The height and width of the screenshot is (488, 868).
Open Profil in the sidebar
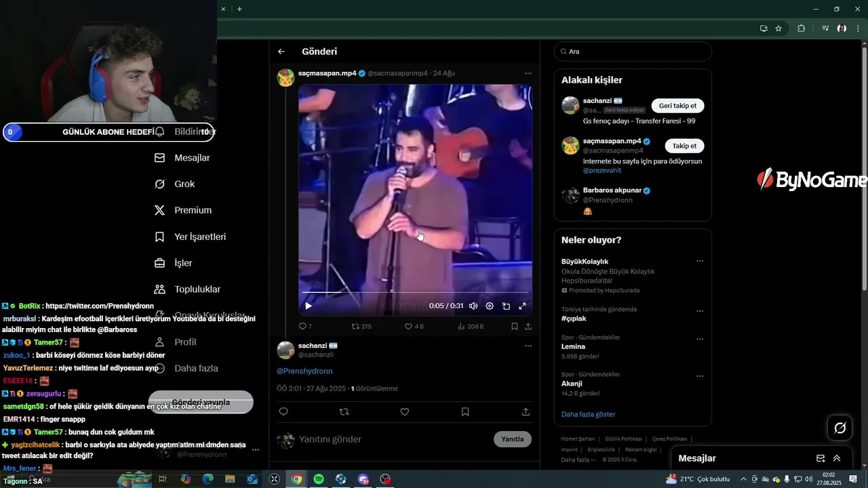[175, 342]
